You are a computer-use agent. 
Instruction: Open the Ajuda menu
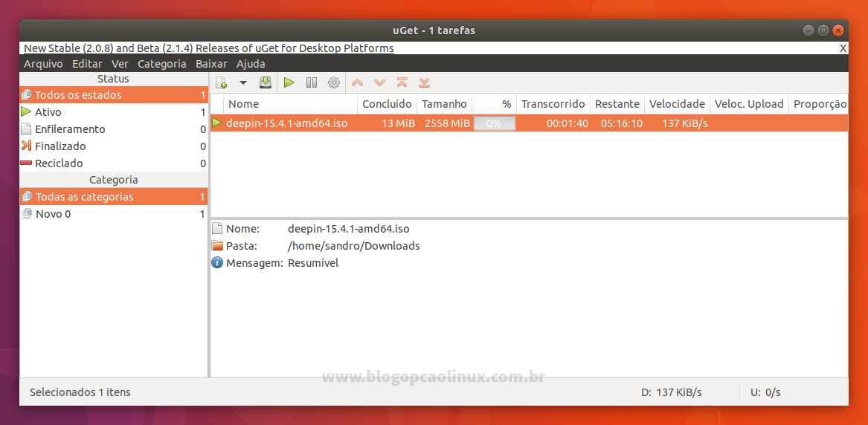tap(251, 64)
